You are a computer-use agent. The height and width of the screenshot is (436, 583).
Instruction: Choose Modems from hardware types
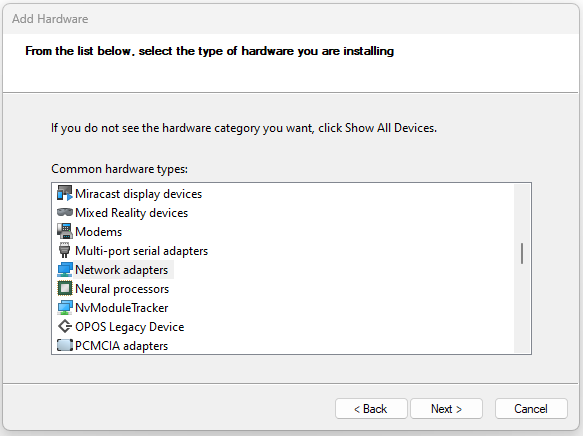pyautogui.click(x=99, y=232)
